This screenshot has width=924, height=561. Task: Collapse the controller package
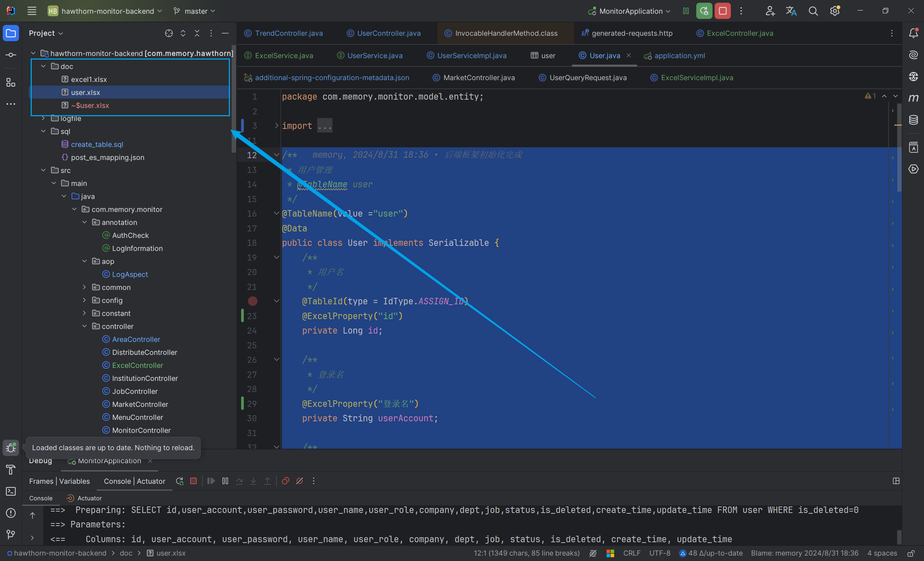pos(85,326)
